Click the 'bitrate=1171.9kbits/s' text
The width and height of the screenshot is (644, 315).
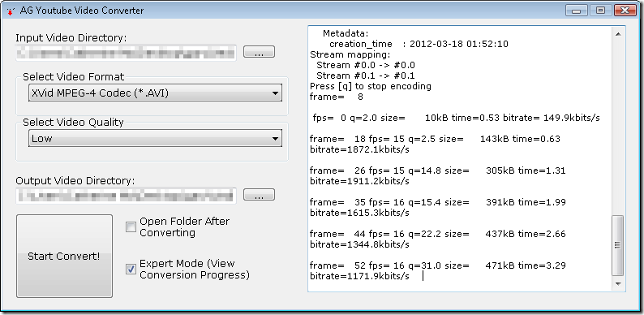pyautogui.click(x=359, y=276)
